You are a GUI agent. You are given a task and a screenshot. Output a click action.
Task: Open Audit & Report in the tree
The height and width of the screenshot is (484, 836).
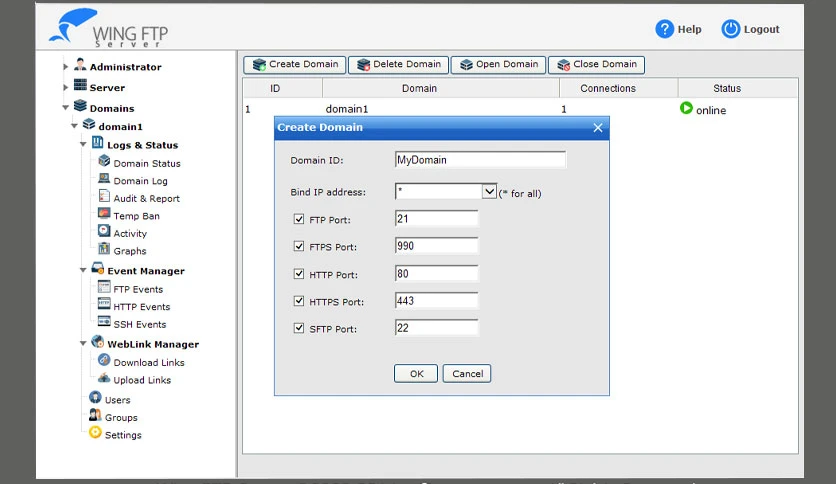(x=147, y=198)
